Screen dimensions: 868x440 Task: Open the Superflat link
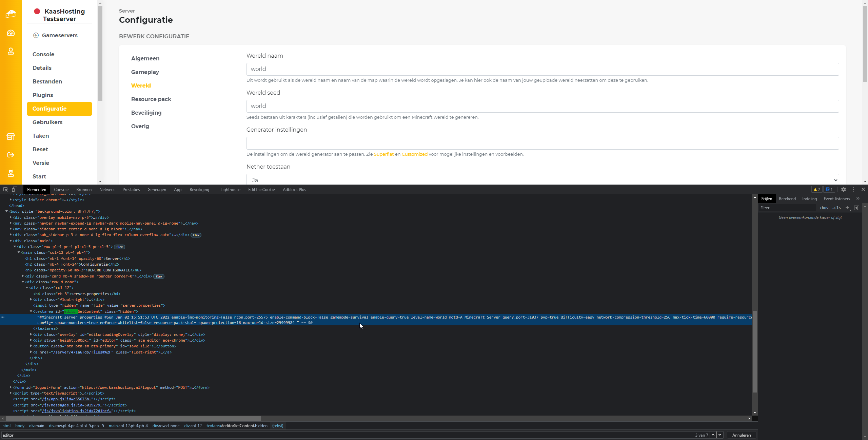[x=383, y=154]
